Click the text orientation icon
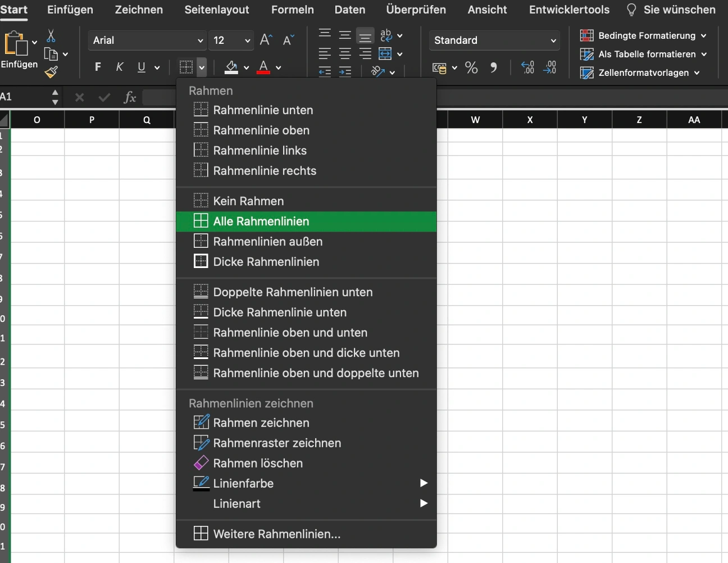 [378, 71]
